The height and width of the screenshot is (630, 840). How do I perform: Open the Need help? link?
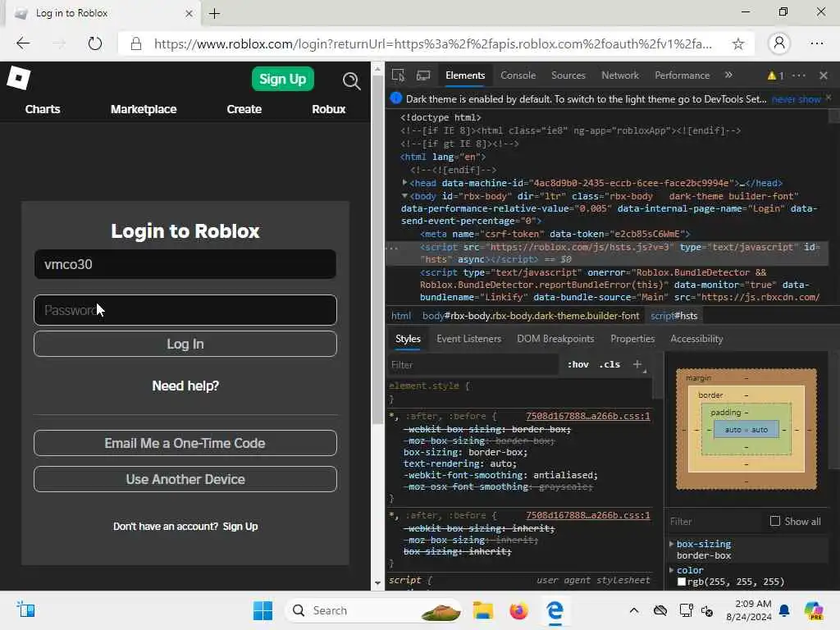click(185, 386)
